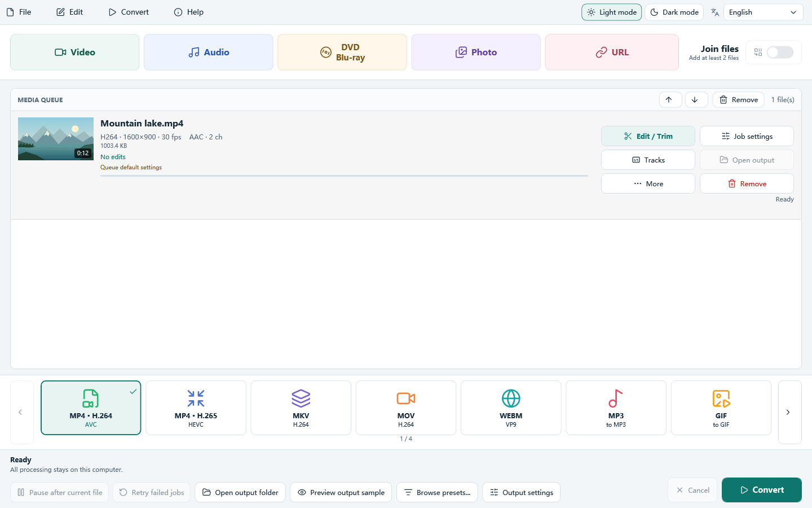Image resolution: width=812 pixels, height=508 pixels.
Task: Select the MKV H.264 preset
Action: 301,408
